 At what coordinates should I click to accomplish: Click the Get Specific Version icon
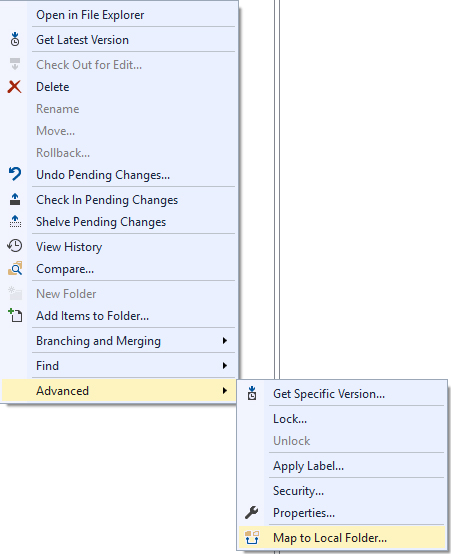(252, 393)
